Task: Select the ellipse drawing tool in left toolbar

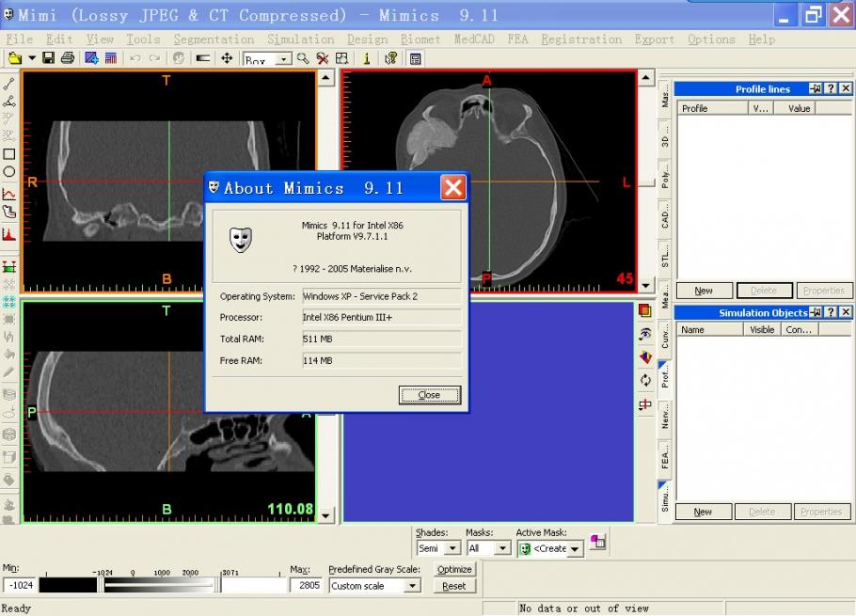Action: [8, 172]
